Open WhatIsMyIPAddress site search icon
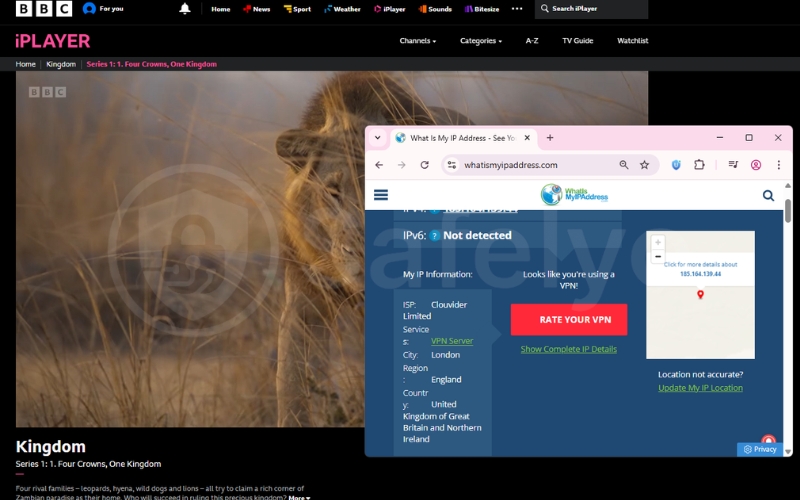 pyautogui.click(x=768, y=195)
